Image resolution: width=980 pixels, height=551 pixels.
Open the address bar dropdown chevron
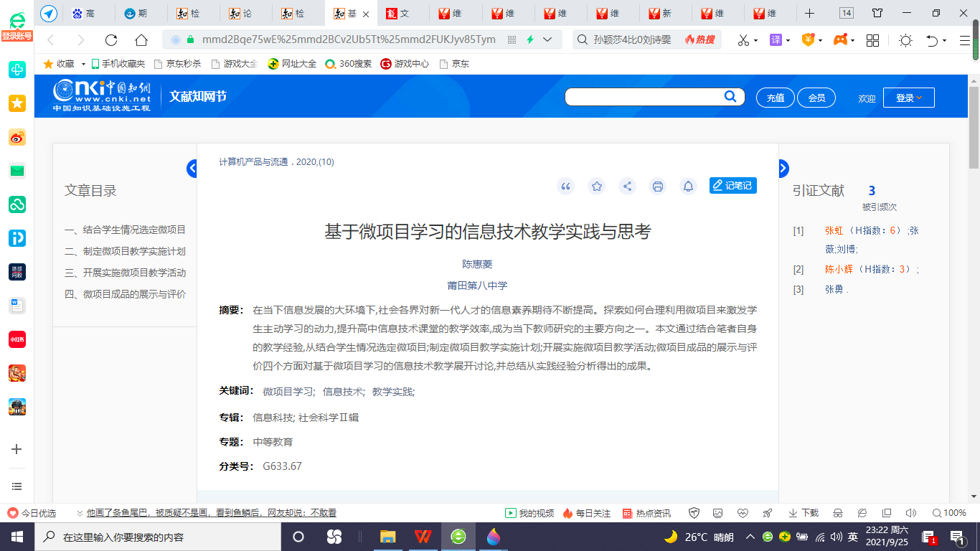tap(548, 39)
